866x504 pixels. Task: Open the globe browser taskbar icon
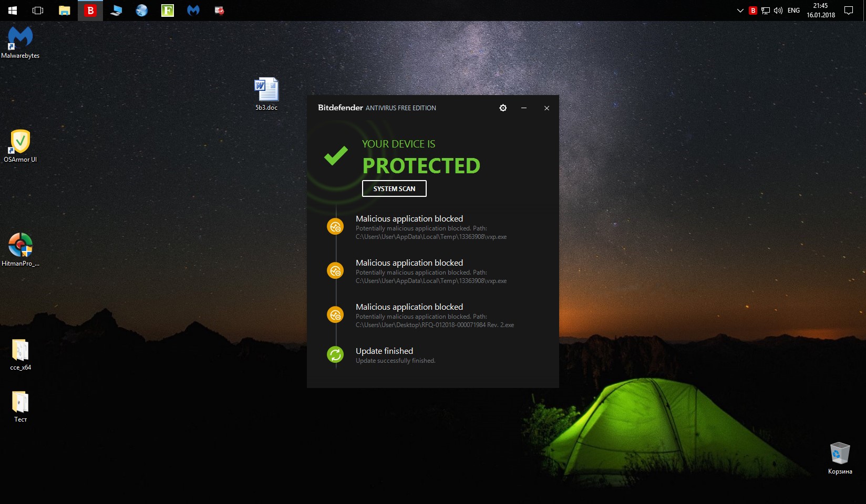(x=142, y=10)
